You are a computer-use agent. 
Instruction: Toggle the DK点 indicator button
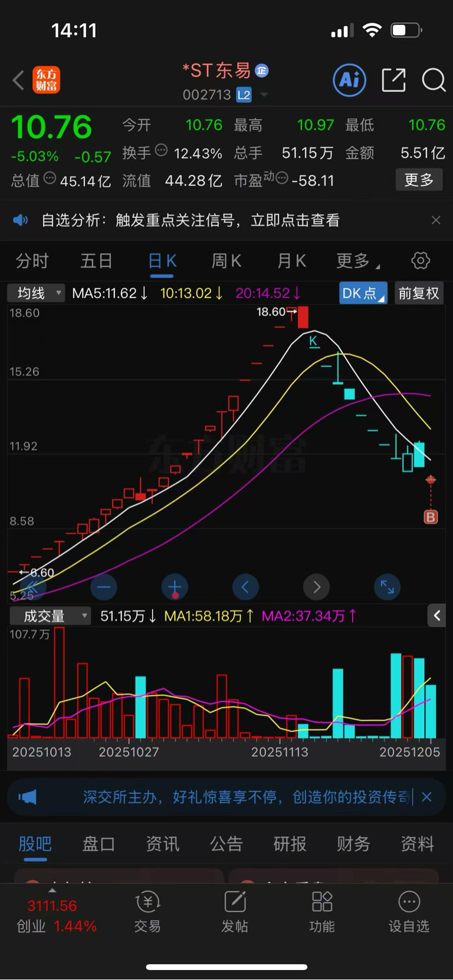pos(363,293)
